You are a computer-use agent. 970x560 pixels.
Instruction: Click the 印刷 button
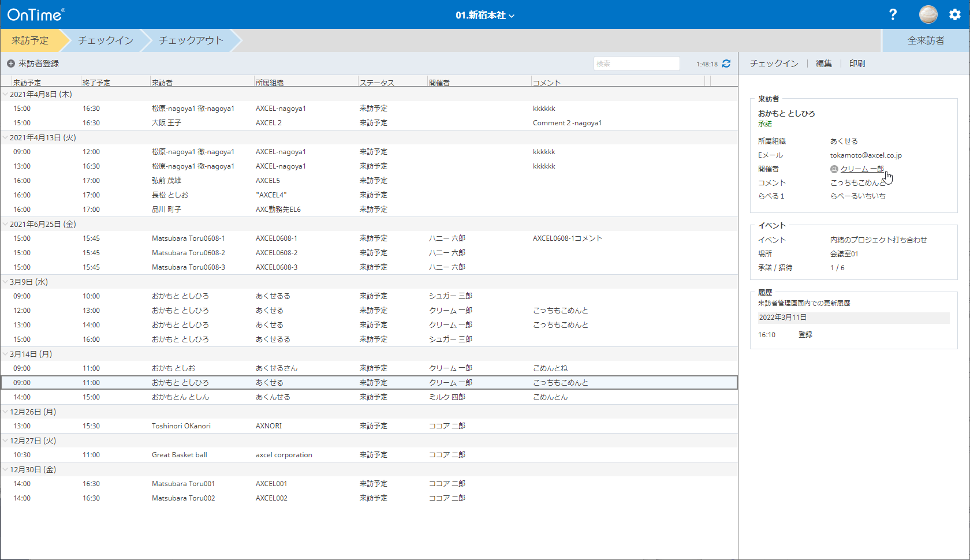coord(857,64)
